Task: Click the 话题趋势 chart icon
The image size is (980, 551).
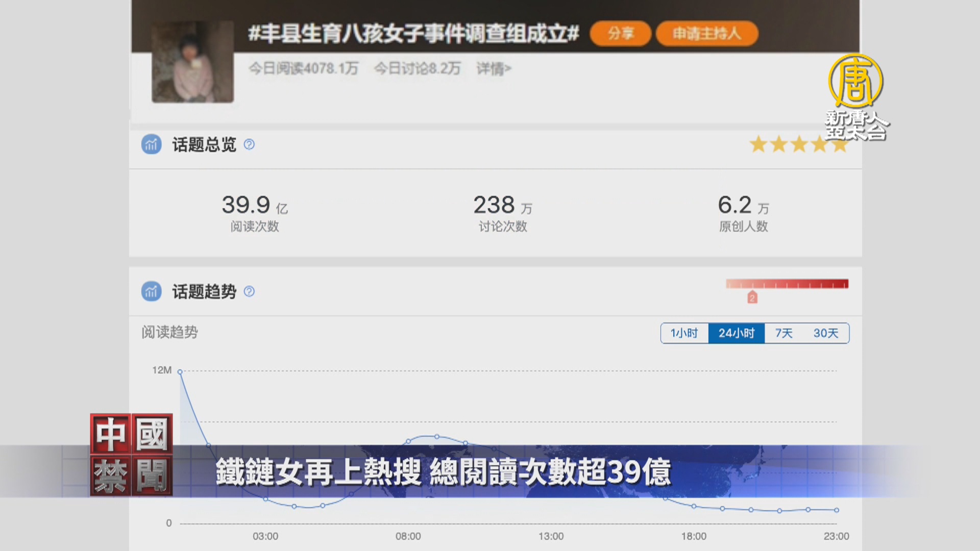Action: pos(151,291)
